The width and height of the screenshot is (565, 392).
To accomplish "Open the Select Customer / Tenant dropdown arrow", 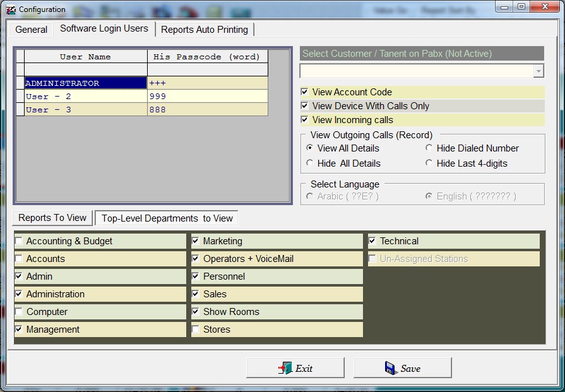I will [538, 71].
